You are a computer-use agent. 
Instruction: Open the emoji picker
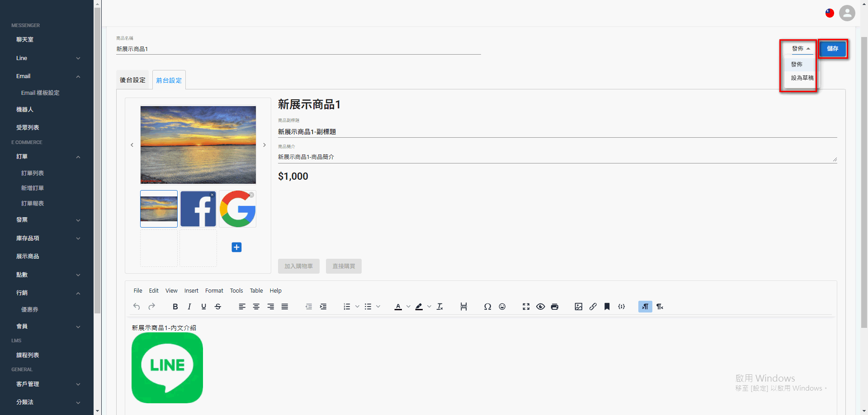(x=502, y=307)
